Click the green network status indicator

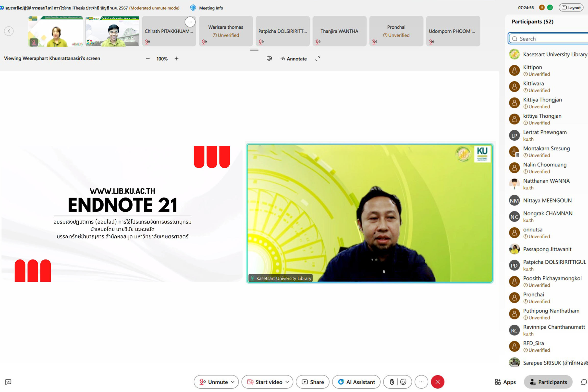tap(550, 8)
